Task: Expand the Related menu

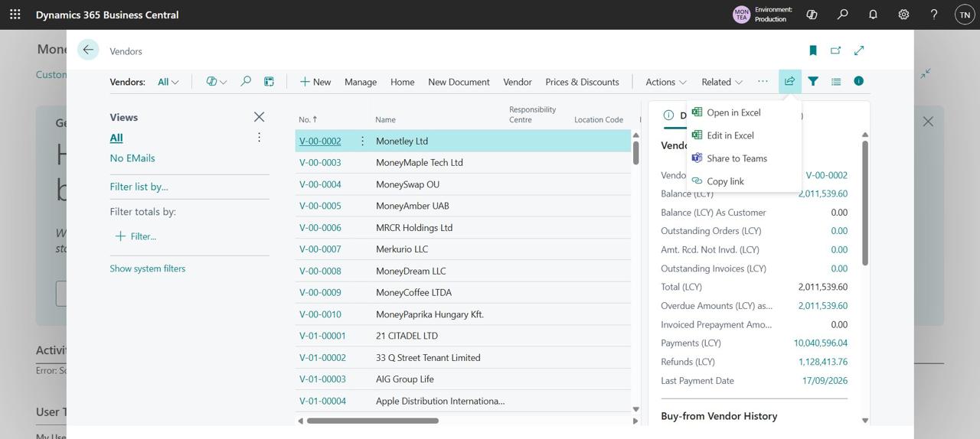Action: (x=722, y=82)
